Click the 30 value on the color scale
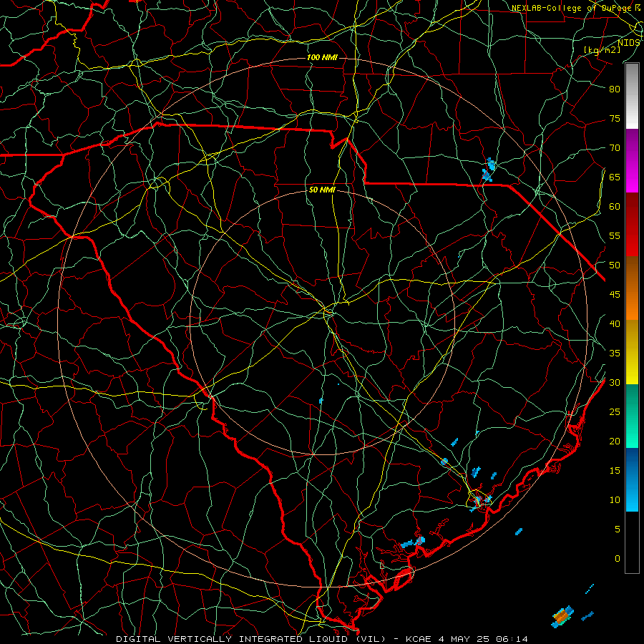This screenshot has width=644, height=644. [x=615, y=382]
